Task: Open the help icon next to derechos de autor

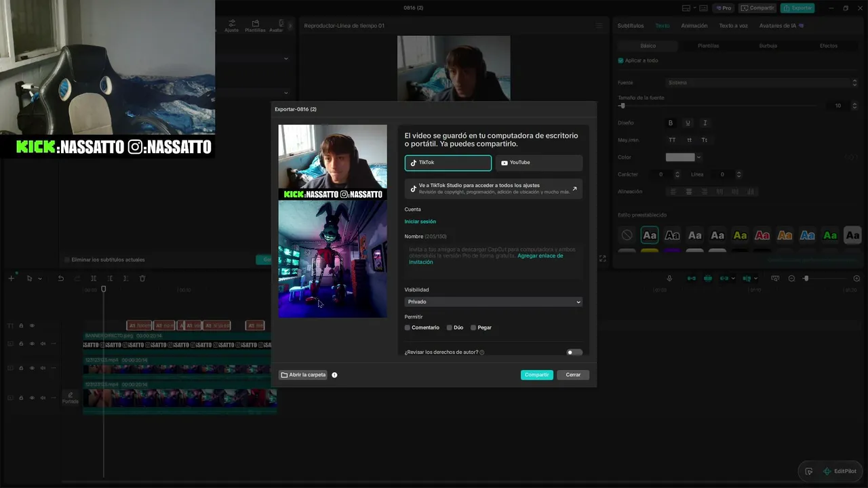Action: [x=481, y=352]
